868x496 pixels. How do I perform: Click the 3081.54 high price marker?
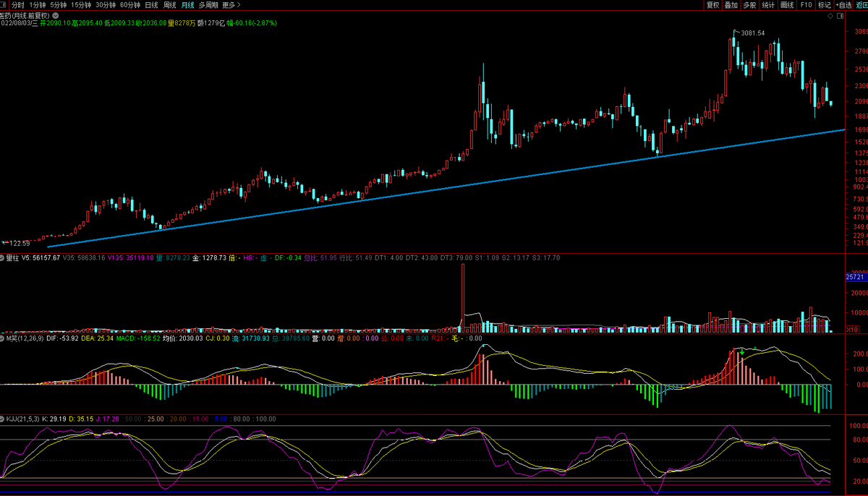click(x=752, y=33)
